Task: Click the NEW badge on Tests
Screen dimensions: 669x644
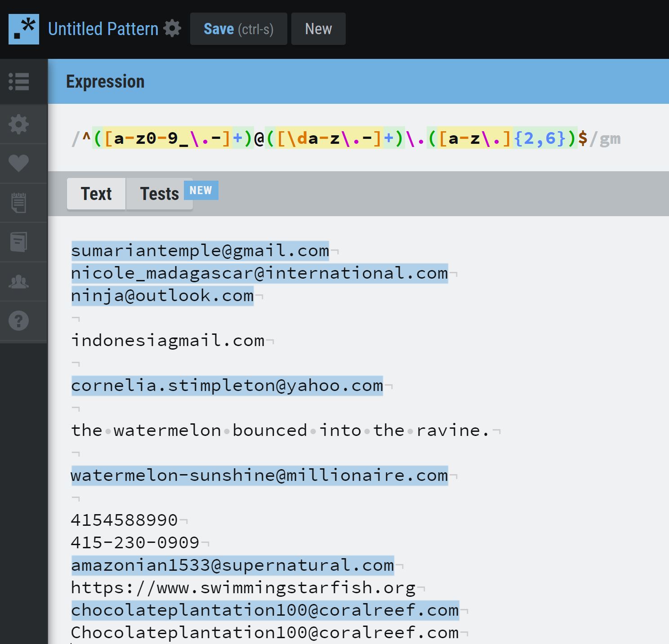Action: pos(201,190)
